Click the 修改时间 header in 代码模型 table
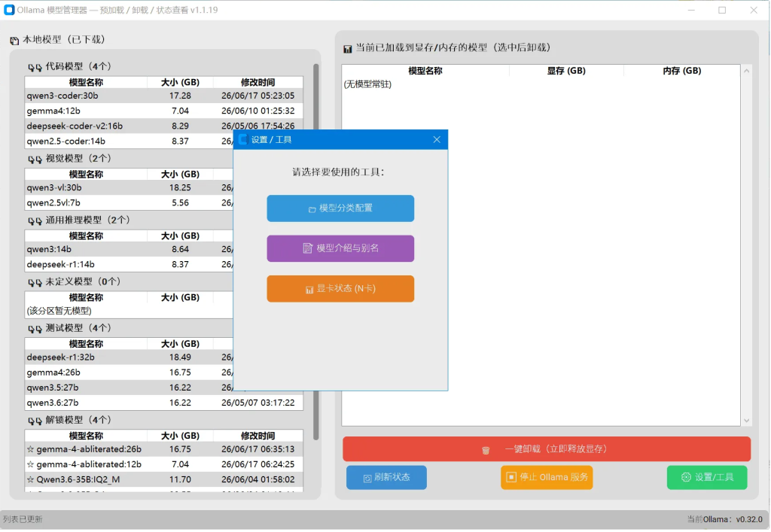Viewport: 771px width, 532px height. pyautogui.click(x=258, y=83)
